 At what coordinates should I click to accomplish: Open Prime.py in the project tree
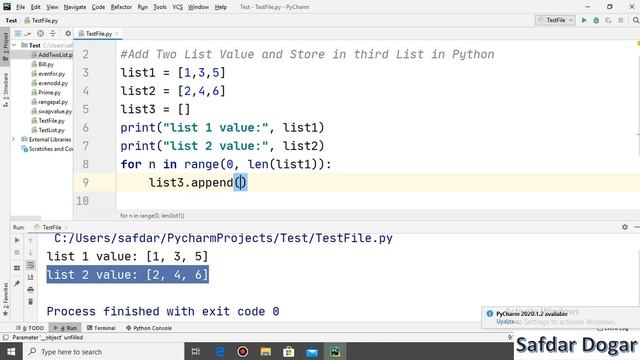(46, 92)
